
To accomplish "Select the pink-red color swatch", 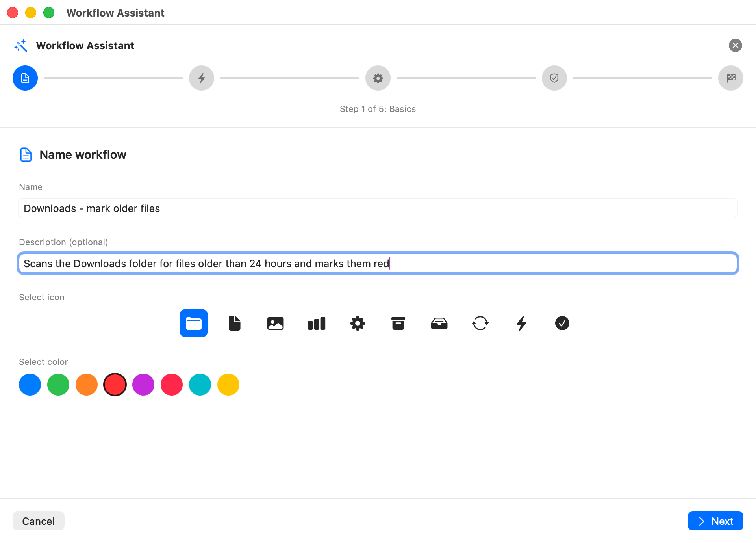I will 172,385.
